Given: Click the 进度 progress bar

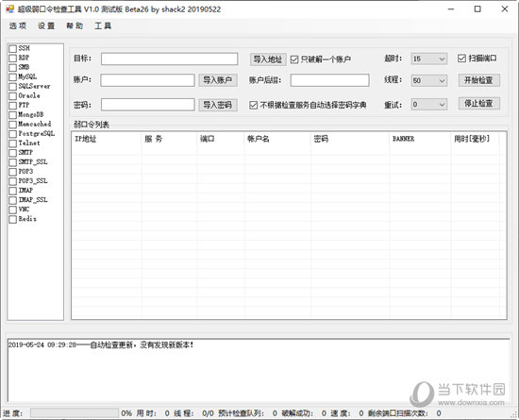Looking at the screenshot, I should pyautogui.click(x=75, y=412).
